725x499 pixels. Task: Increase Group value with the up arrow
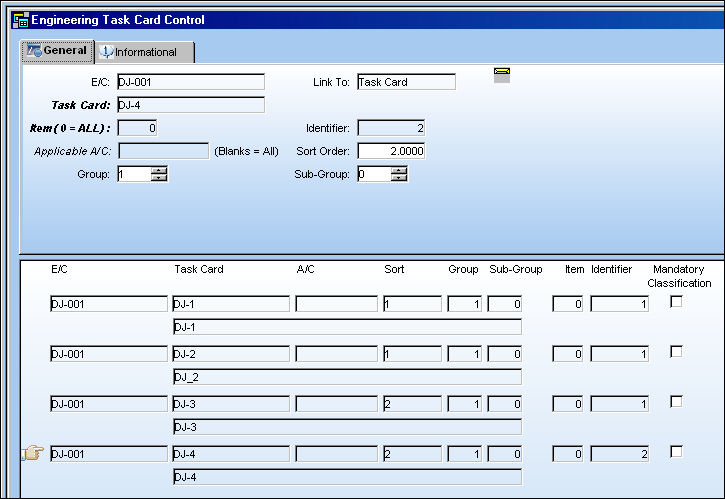pyautogui.click(x=159, y=170)
